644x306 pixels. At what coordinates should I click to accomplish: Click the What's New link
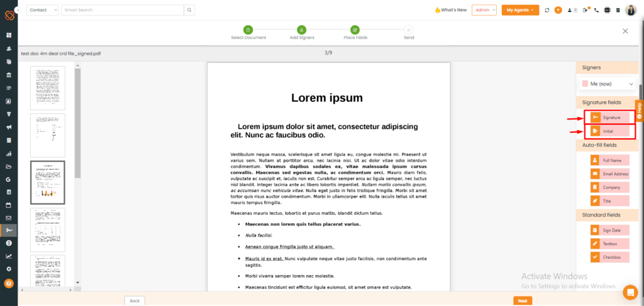(x=450, y=10)
